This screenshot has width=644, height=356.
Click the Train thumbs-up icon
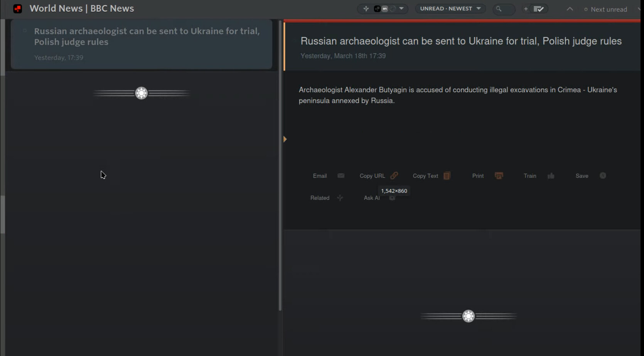coord(551,176)
